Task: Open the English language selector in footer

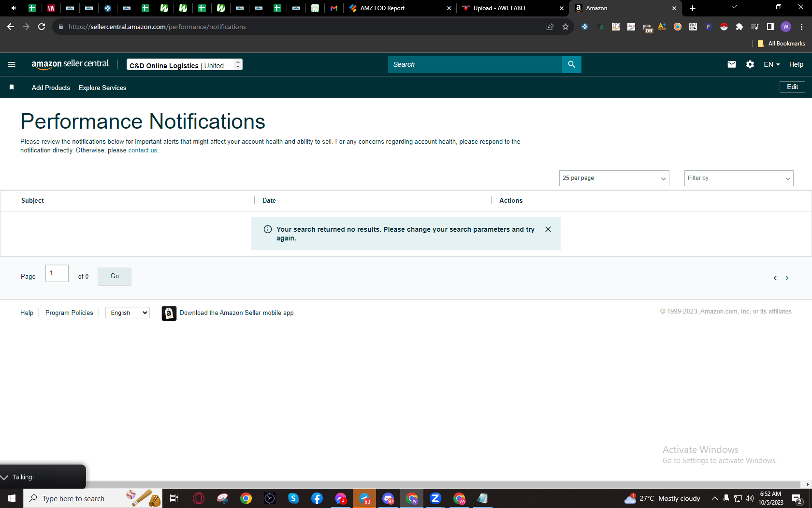Action: coord(128,313)
